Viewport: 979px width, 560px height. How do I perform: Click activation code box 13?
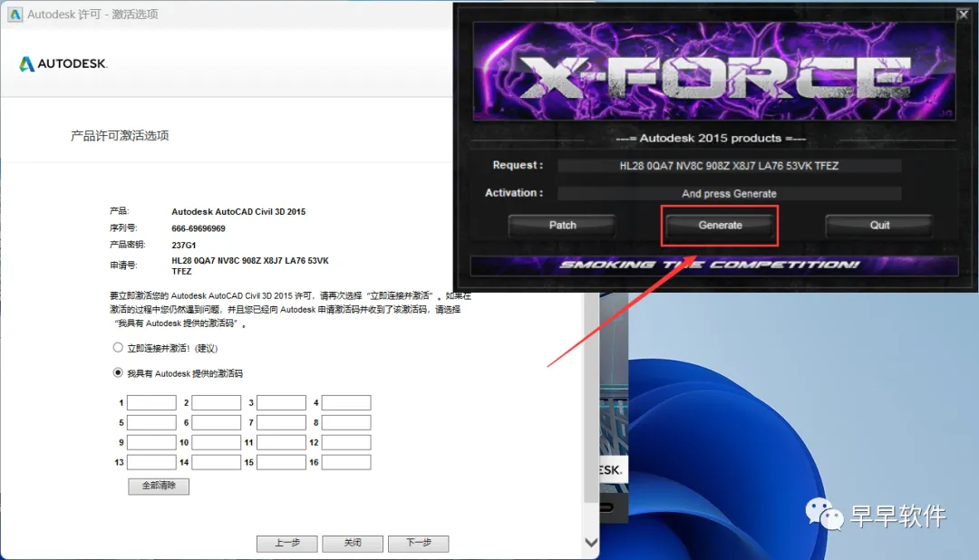tap(151, 463)
